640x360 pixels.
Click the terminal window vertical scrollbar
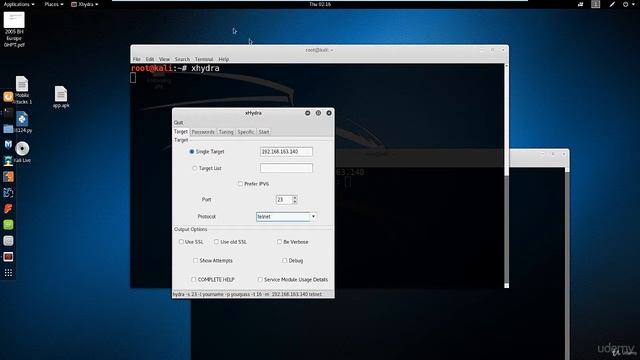tap(507, 176)
